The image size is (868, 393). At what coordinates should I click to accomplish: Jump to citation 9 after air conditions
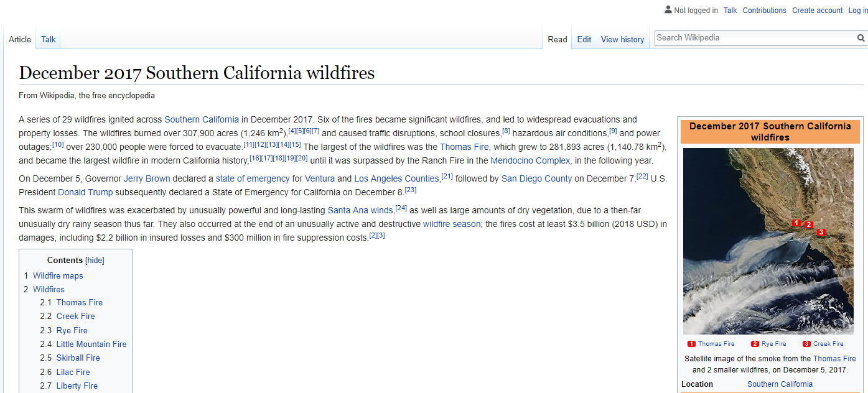point(613,131)
